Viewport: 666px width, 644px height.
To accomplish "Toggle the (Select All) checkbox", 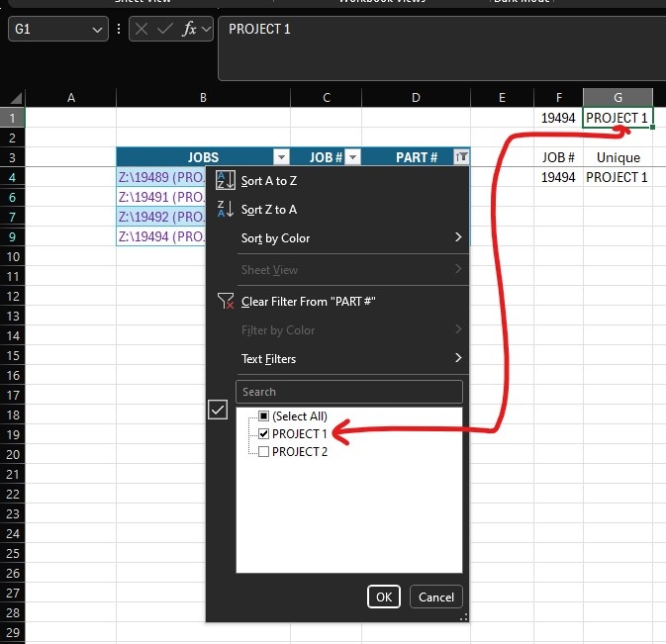I will tap(264, 415).
